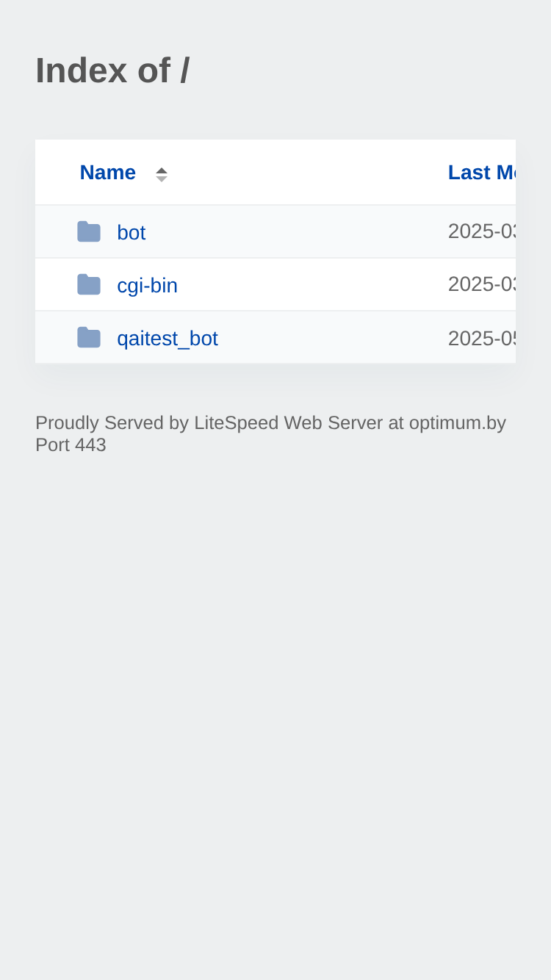Click the ascending sort arrow near Name
The height and width of the screenshot is (980, 551).
click(162, 170)
